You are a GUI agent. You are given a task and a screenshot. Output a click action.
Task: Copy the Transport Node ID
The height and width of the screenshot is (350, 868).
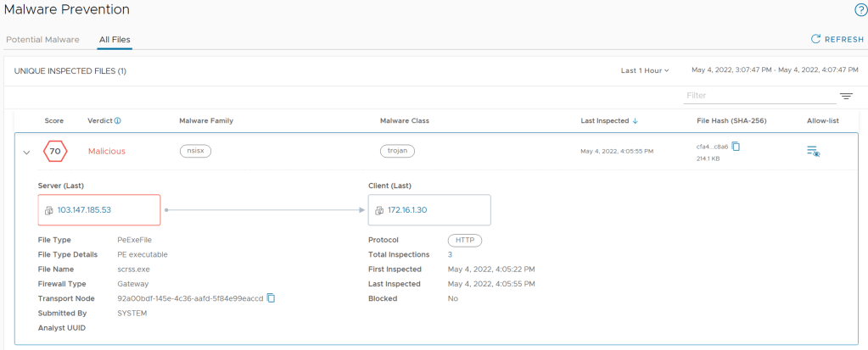(272, 298)
